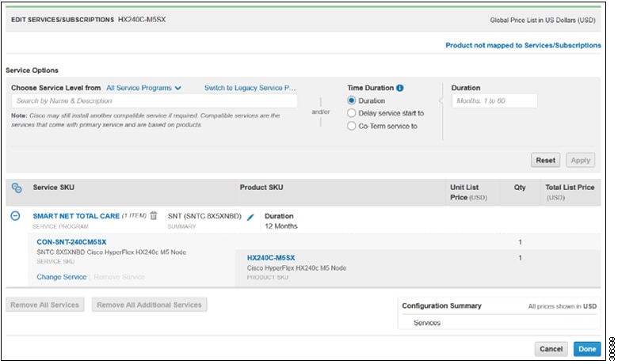Open the All Service Programs dropdown

(143, 88)
